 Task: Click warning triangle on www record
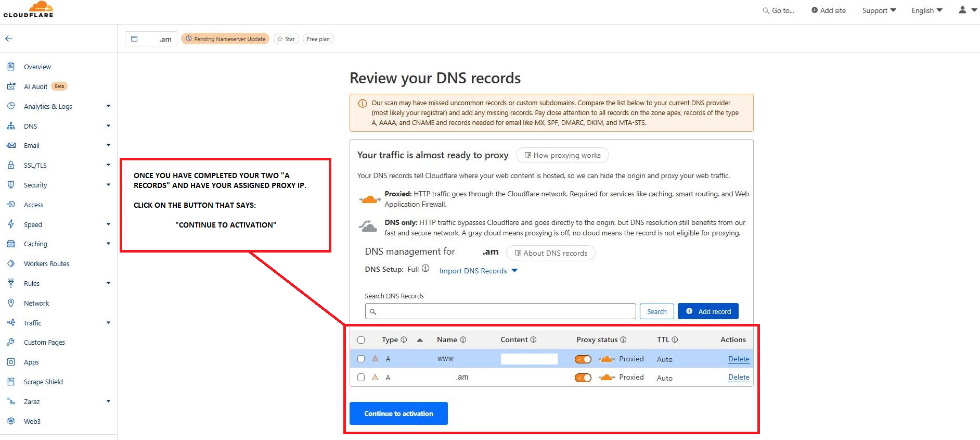(x=375, y=359)
